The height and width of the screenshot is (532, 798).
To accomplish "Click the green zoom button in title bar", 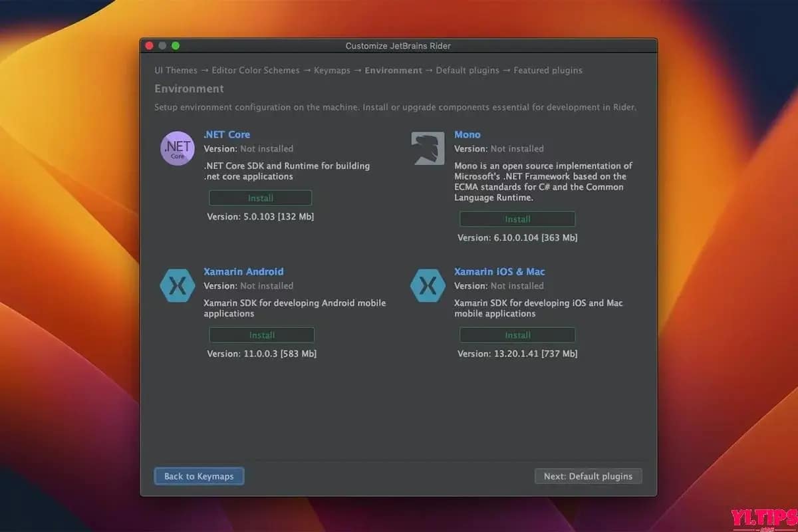I will [x=175, y=45].
